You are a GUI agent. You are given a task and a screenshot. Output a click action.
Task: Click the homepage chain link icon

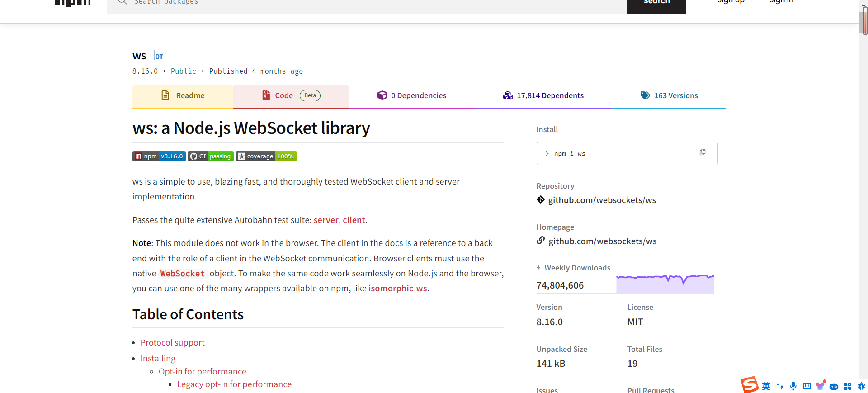[541, 241]
